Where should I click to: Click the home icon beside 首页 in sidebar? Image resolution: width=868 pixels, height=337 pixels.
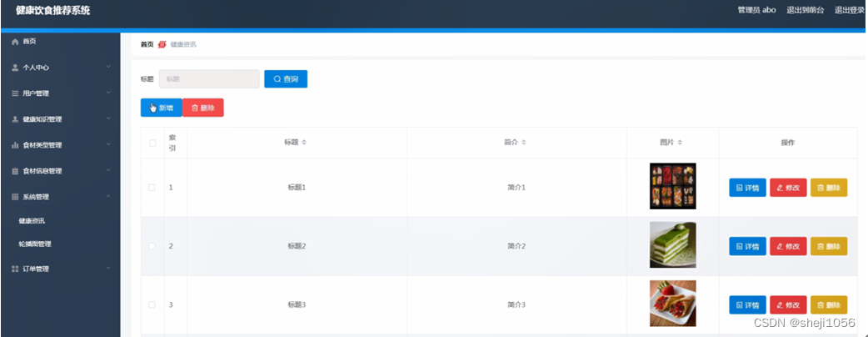point(15,42)
